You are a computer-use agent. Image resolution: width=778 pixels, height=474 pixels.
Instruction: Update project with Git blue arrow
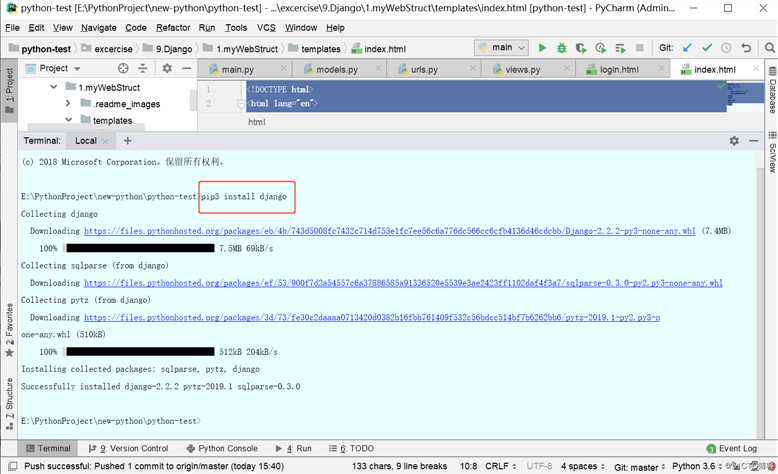[x=687, y=48]
